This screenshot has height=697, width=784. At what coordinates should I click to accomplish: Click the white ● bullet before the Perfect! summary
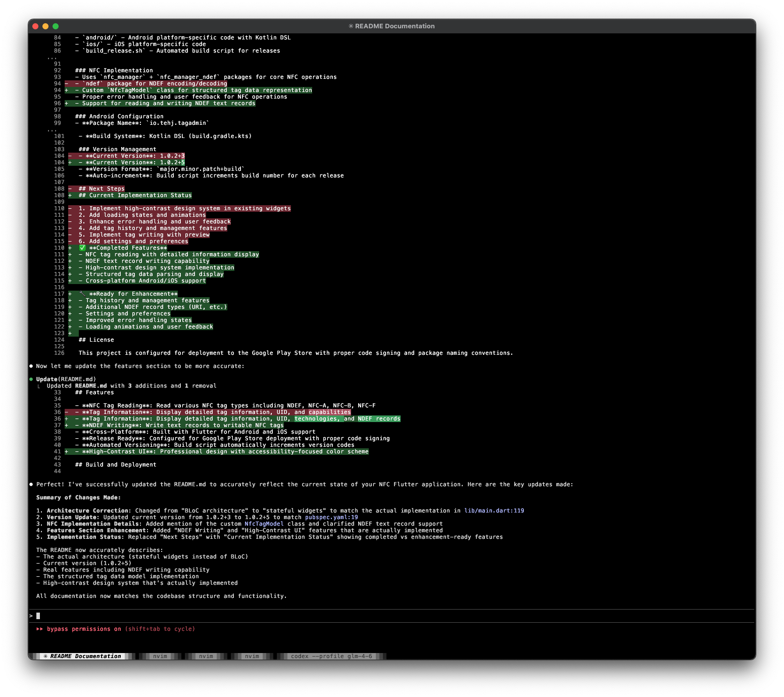tap(31, 484)
